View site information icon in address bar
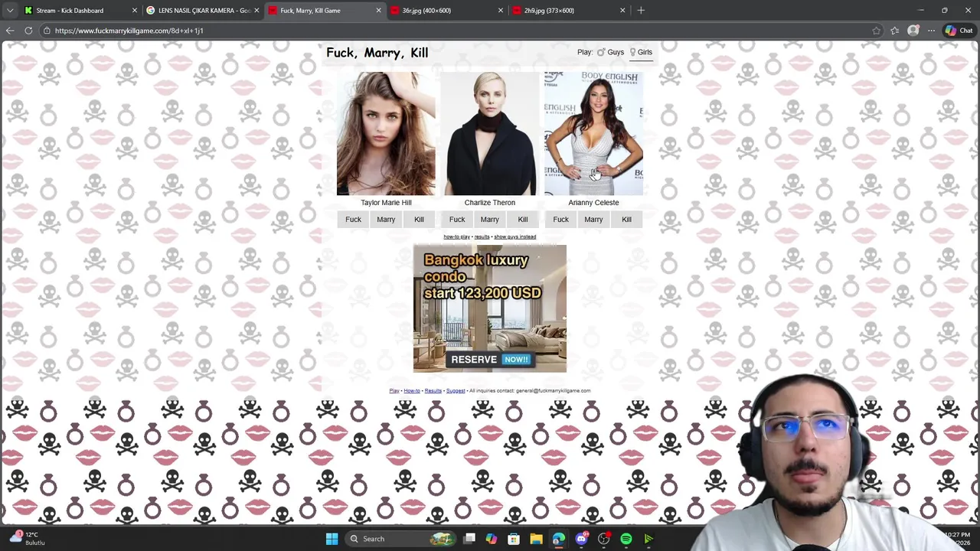 (x=47, y=31)
